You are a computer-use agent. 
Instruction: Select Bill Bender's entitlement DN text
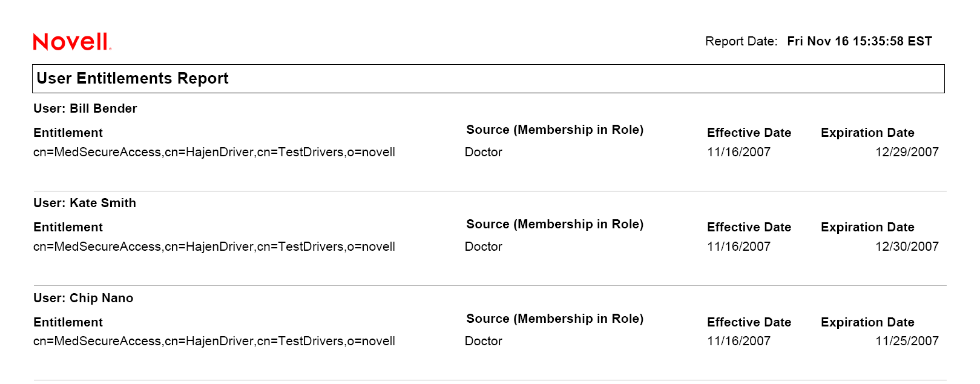pyautogui.click(x=214, y=152)
